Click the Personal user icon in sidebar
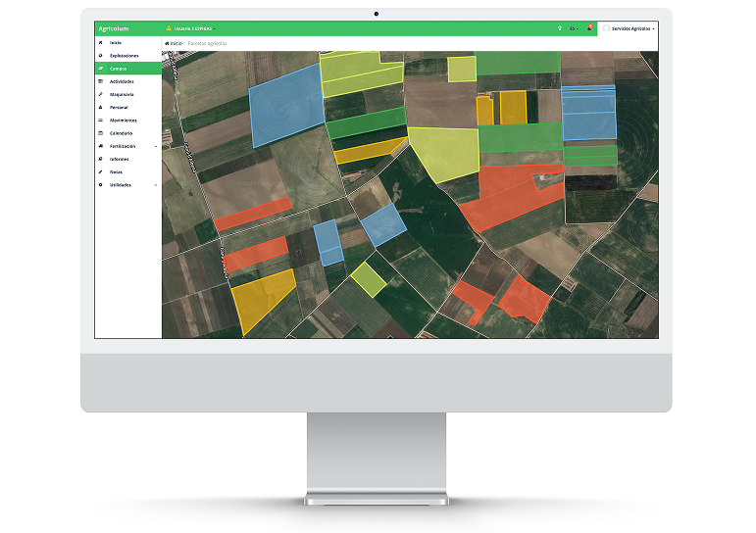 pos(100,107)
